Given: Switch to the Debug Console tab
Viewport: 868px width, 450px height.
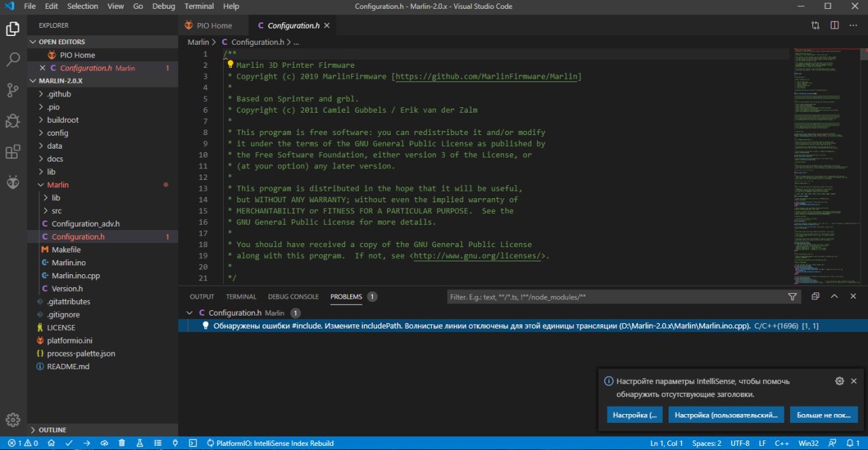Looking at the screenshot, I should tap(293, 297).
